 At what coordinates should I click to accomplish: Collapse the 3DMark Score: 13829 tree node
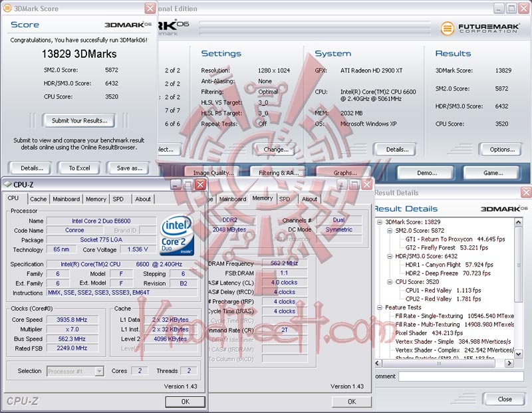click(380, 222)
